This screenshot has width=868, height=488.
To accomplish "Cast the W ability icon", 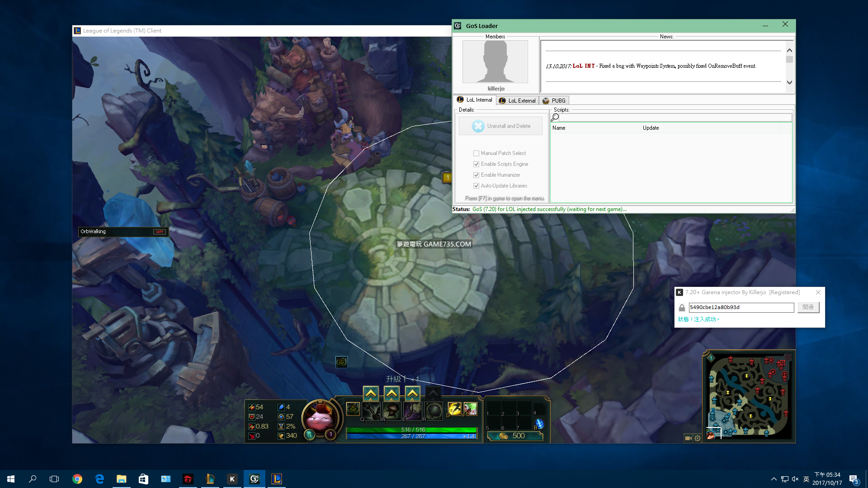I will click(392, 411).
